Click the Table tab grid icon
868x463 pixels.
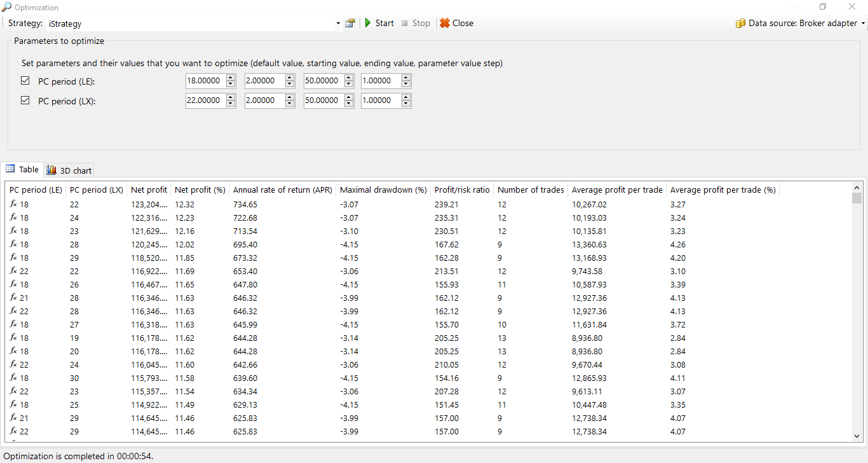coord(10,169)
